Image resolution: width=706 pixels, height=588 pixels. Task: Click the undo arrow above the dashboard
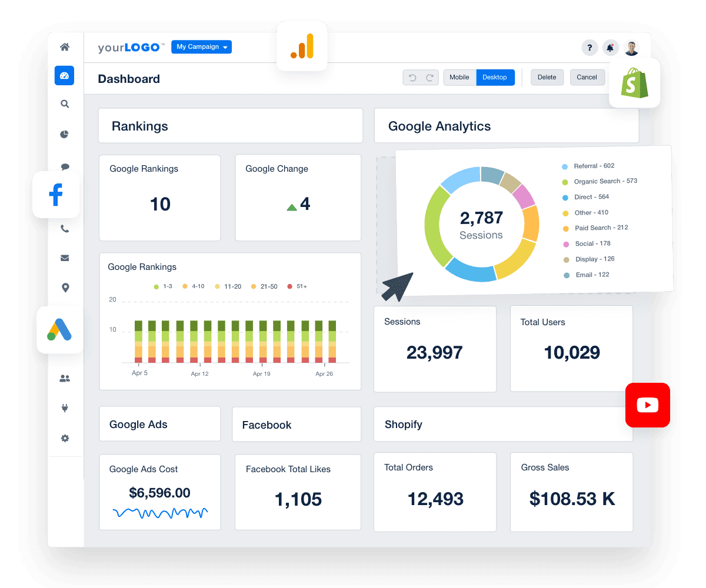click(412, 77)
